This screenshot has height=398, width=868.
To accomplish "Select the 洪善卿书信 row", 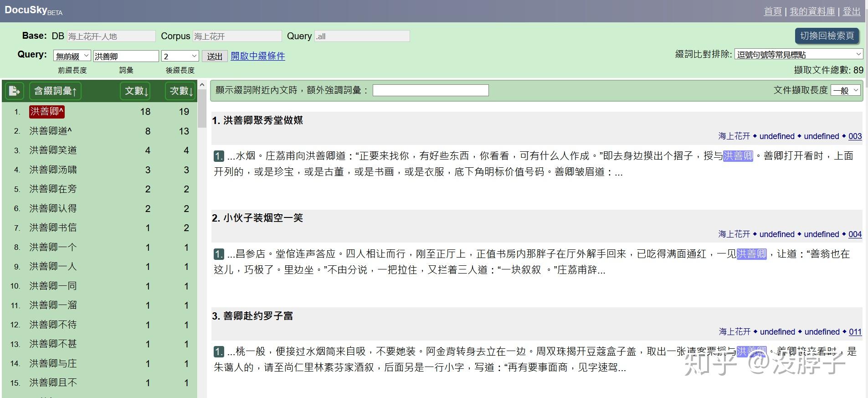I will [x=100, y=228].
